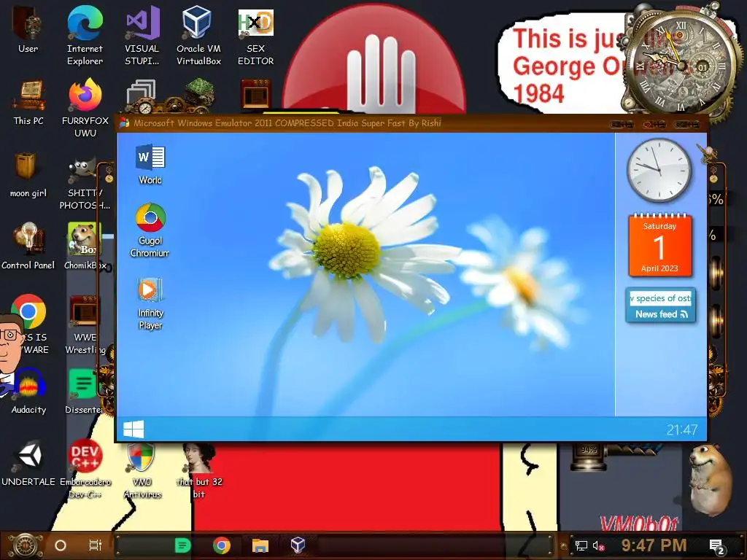Image resolution: width=747 pixels, height=560 pixels.
Task: Launch ChomikBox desktop icon
Action: coord(85,246)
